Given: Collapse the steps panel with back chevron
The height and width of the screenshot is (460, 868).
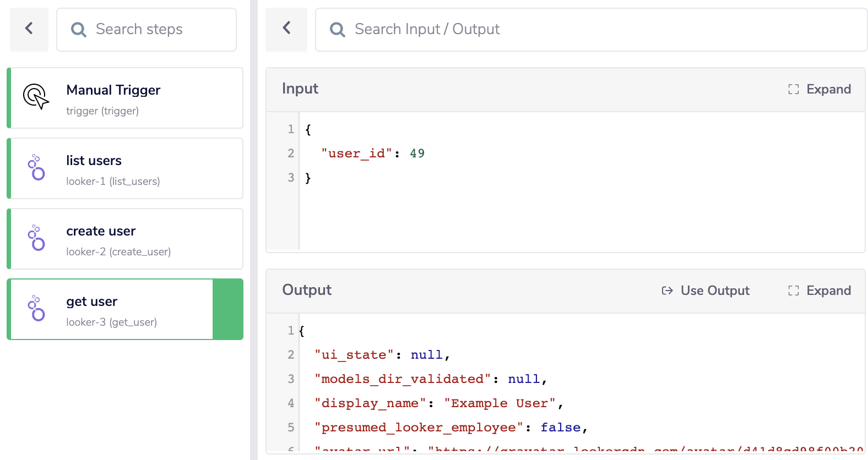Looking at the screenshot, I should (x=29, y=29).
